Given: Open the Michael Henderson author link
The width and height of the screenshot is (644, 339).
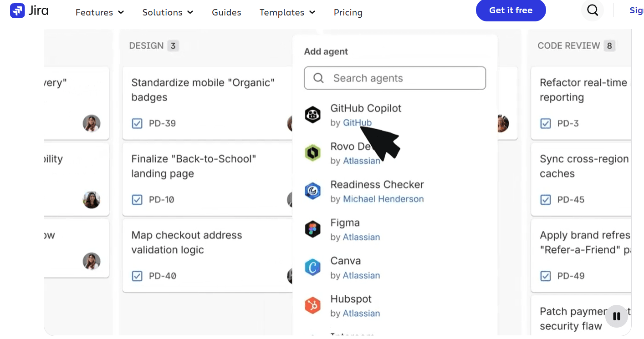Looking at the screenshot, I should click(x=383, y=199).
